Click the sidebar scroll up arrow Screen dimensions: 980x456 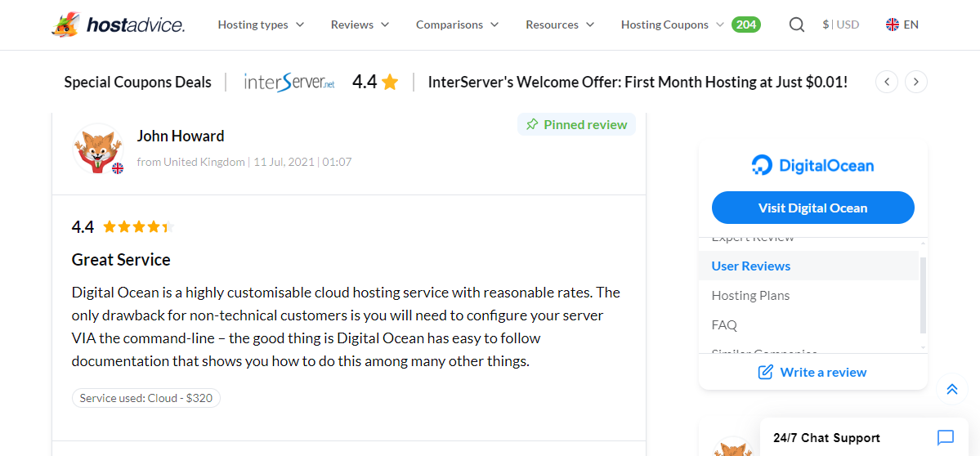click(923, 243)
